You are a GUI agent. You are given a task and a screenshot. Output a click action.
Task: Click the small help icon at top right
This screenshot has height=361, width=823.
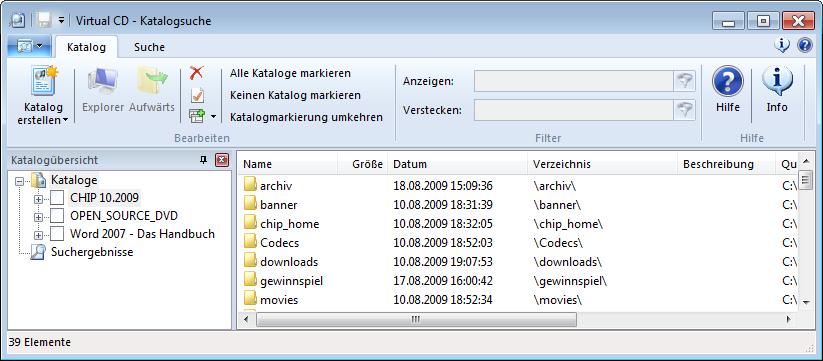click(x=805, y=46)
